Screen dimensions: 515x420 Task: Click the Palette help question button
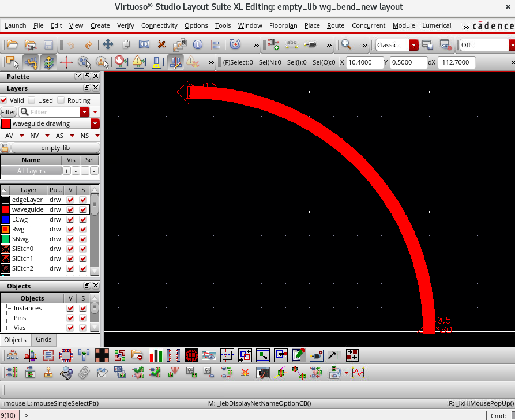click(x=78, y=76)
